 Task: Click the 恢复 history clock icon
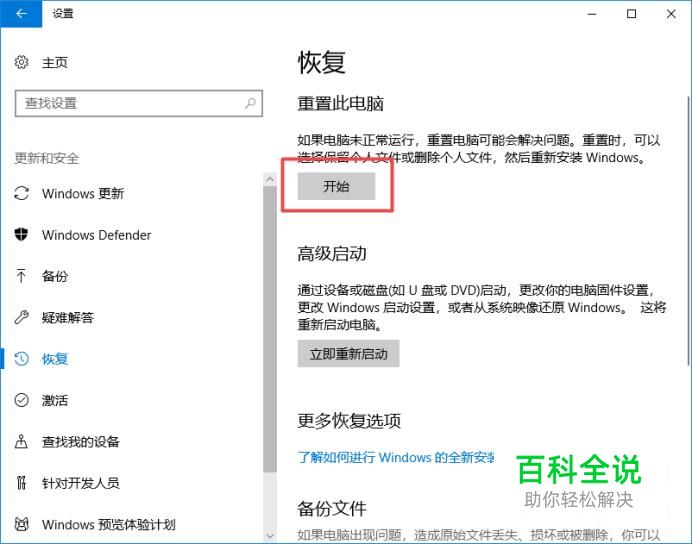(x=22, y=359)
